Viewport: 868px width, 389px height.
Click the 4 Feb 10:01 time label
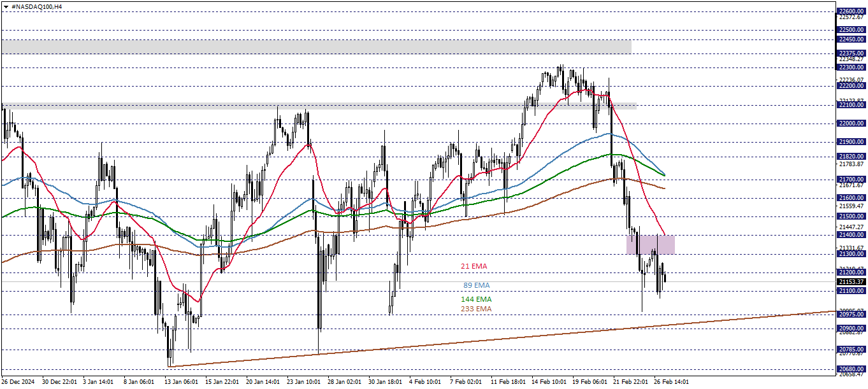click(424, 382)
